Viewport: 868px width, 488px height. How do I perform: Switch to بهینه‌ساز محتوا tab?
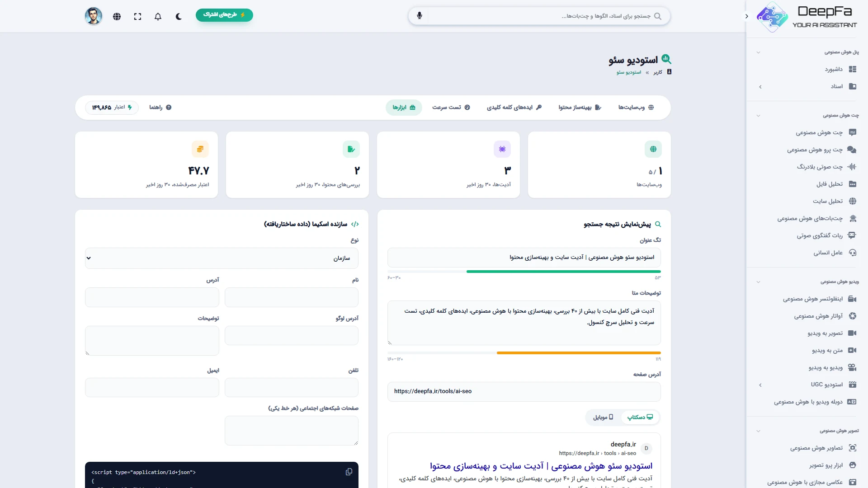coord(580,108)
